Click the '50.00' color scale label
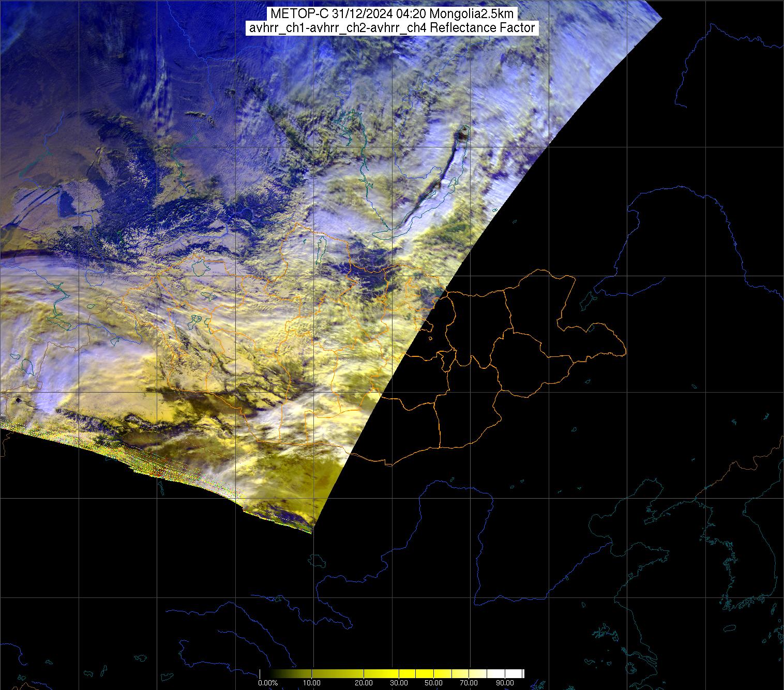Screen dimensions: 784x690 tap(433, 683)
